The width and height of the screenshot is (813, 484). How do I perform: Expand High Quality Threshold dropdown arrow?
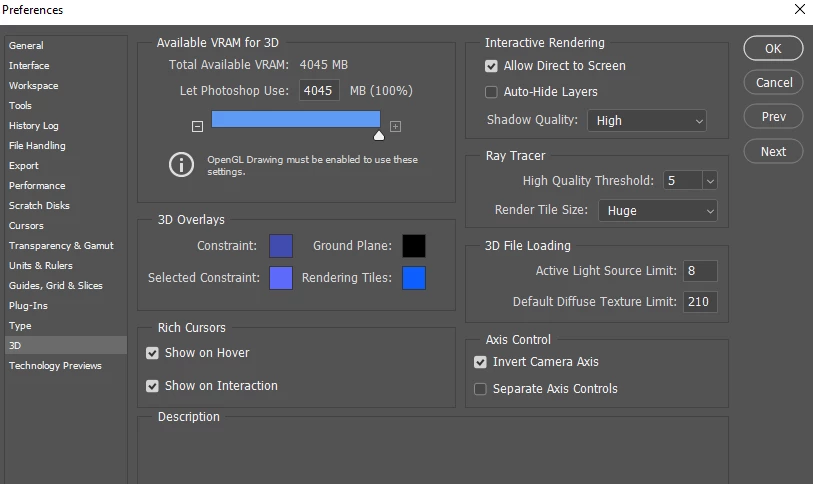click(x=710, y=181)
